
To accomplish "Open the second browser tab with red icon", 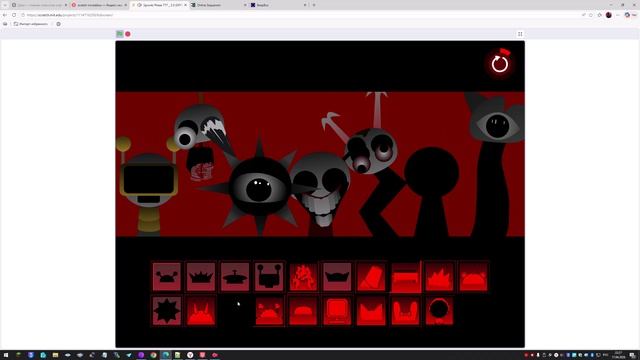I will tap(99, 5).
